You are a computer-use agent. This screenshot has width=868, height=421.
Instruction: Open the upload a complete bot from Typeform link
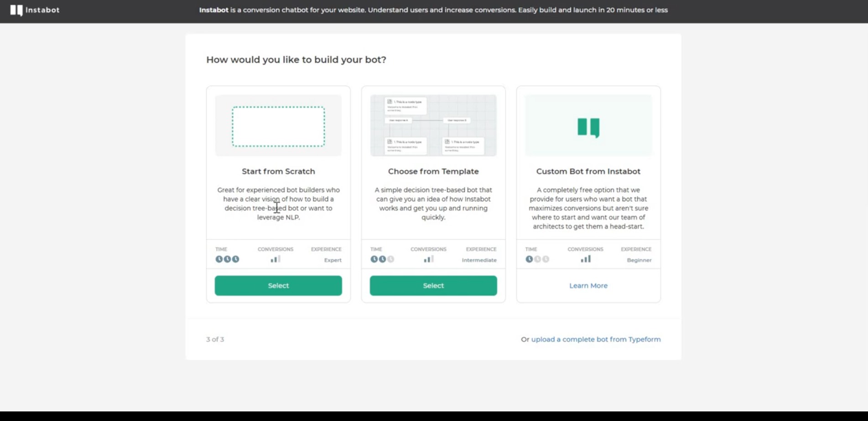click(596, 339)
